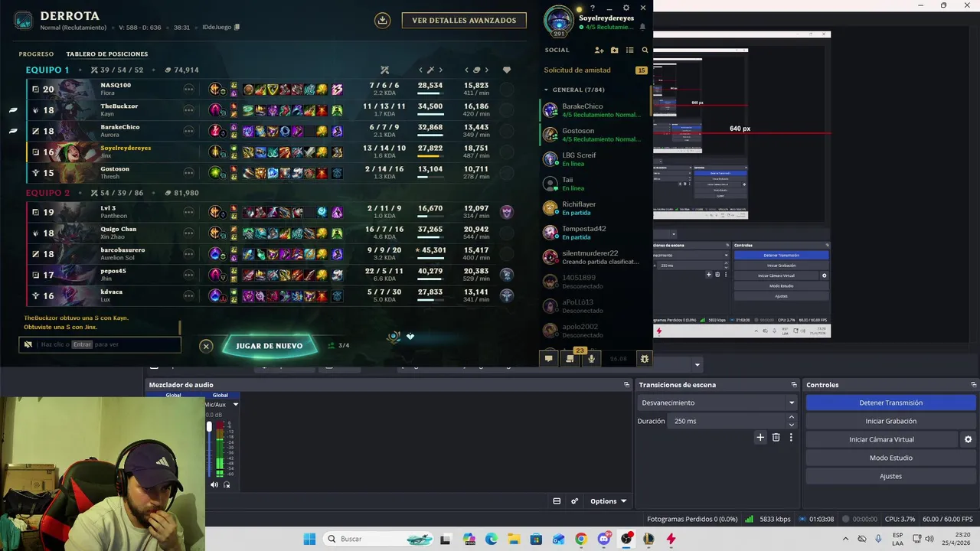Select friend Tempestad42 in social list
980x551 pixels.
click(x=596, y=233)
